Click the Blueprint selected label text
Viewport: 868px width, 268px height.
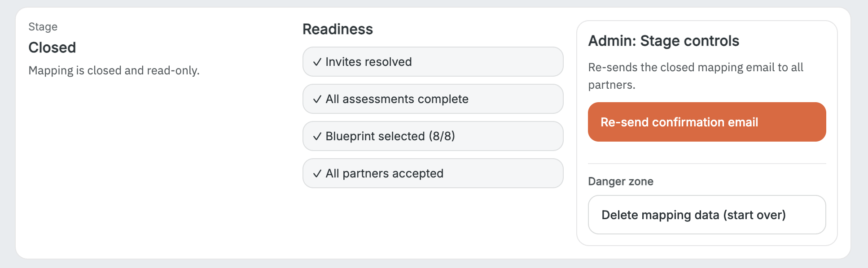[375, 136]
